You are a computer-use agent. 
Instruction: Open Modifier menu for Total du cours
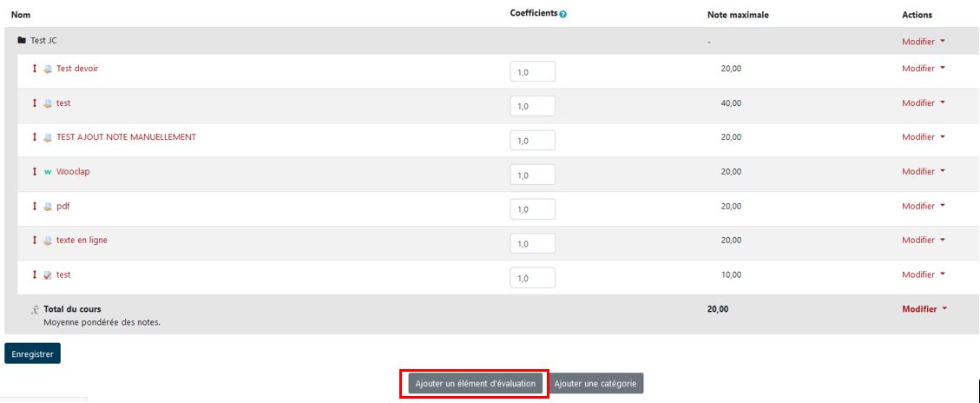click(923, 309)
